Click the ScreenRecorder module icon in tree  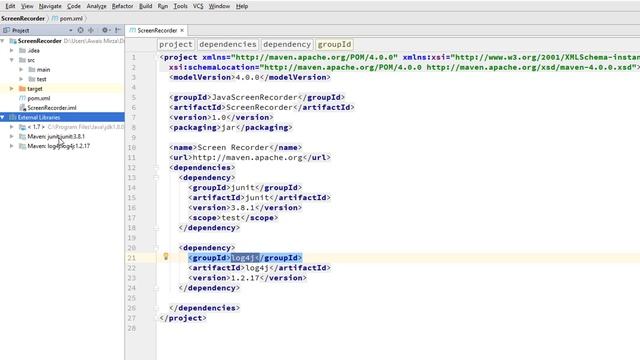pyautogui.click(x=13, y=41)
